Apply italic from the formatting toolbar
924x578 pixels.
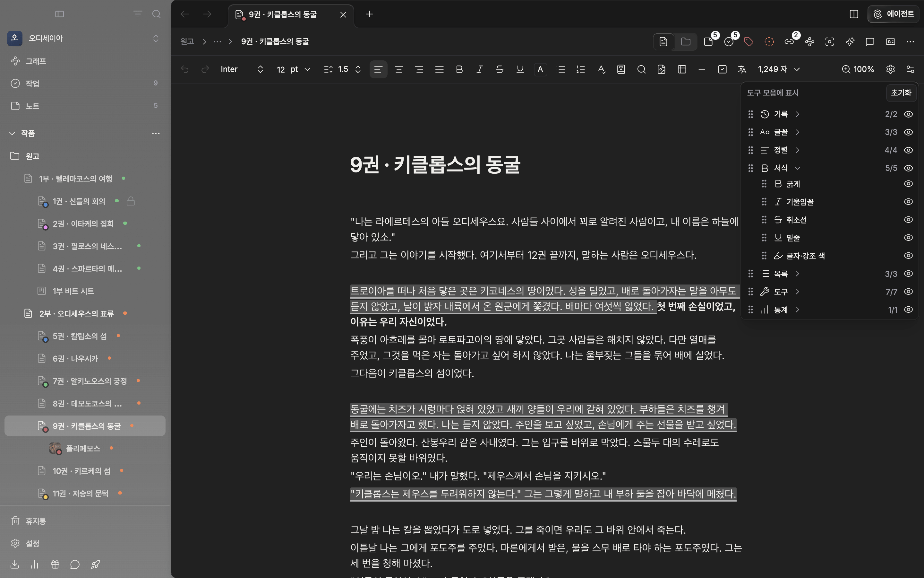coord(480,69)
